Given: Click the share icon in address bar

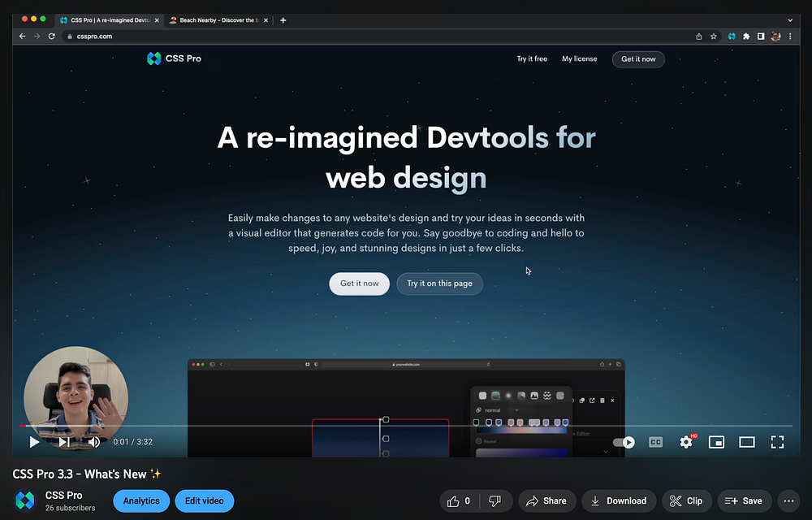Looking at the screenshot, I should click(x=698, y=37).
